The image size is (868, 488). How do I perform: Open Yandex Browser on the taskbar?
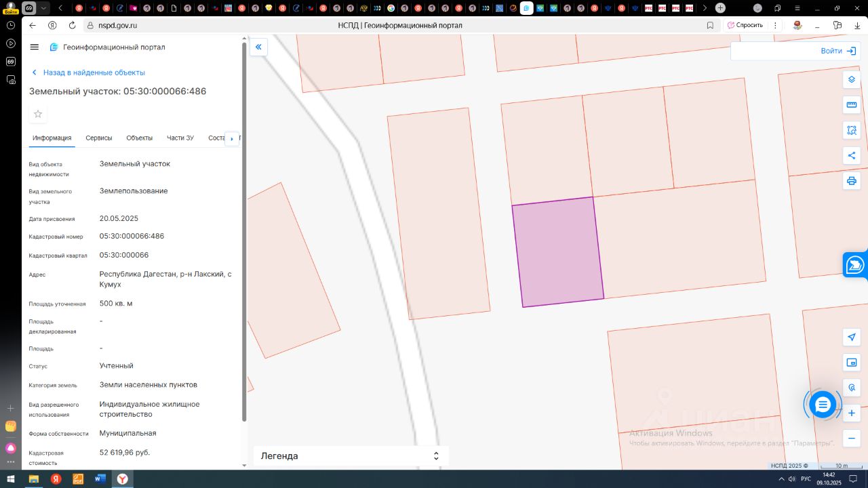122,479
